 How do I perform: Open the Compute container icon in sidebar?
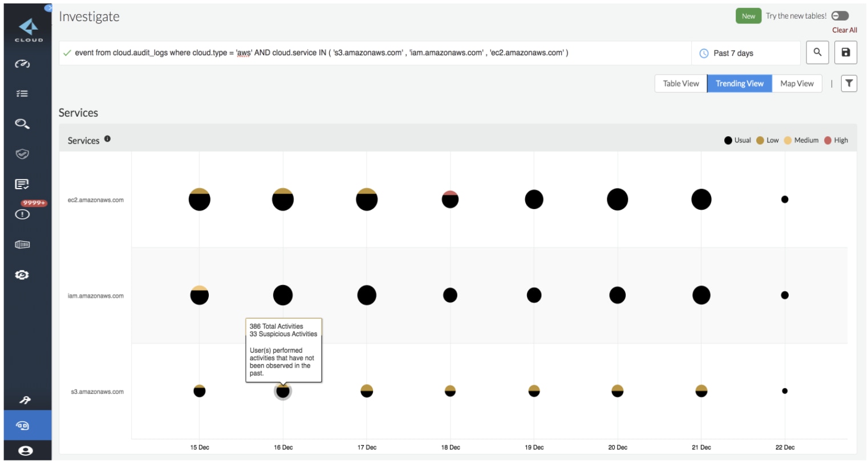click(x=22, y=244)
